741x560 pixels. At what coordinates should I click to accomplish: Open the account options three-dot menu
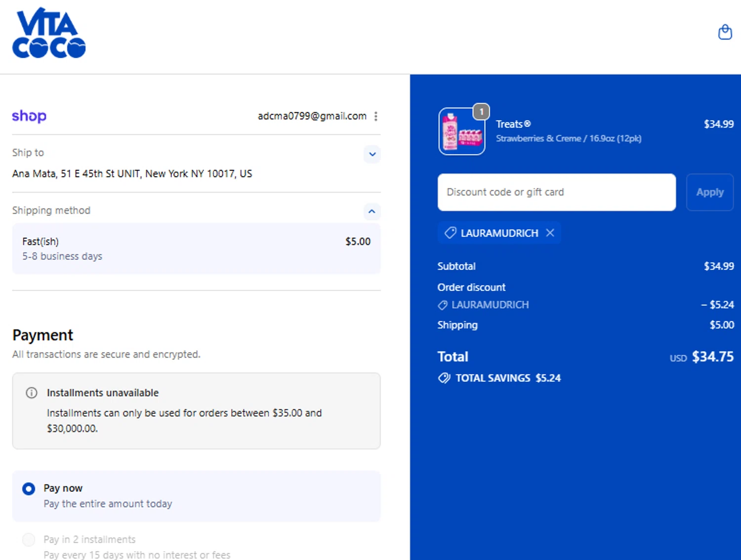click(x=376, y=116)
